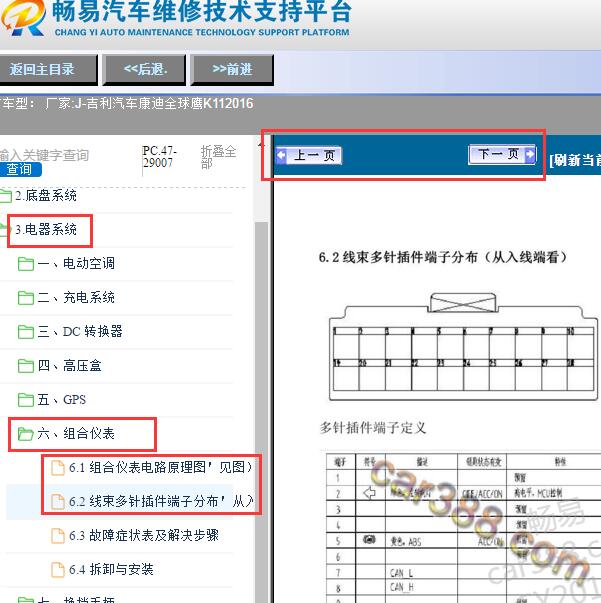
Task: Click 折叠全部 to collapse the tree
Action: [x=218, y=157]
